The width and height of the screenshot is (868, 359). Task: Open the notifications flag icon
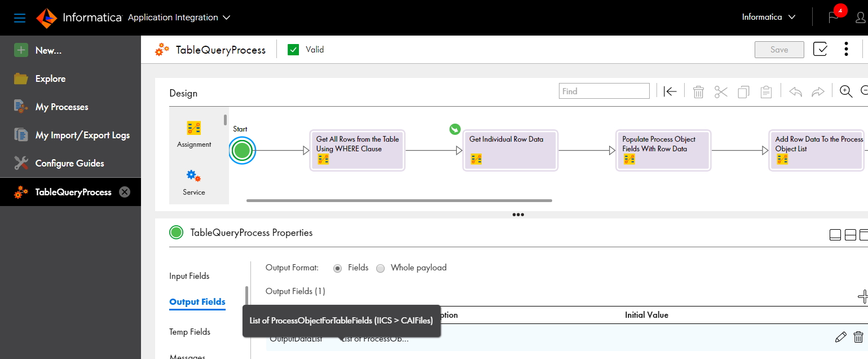[834, 17]
